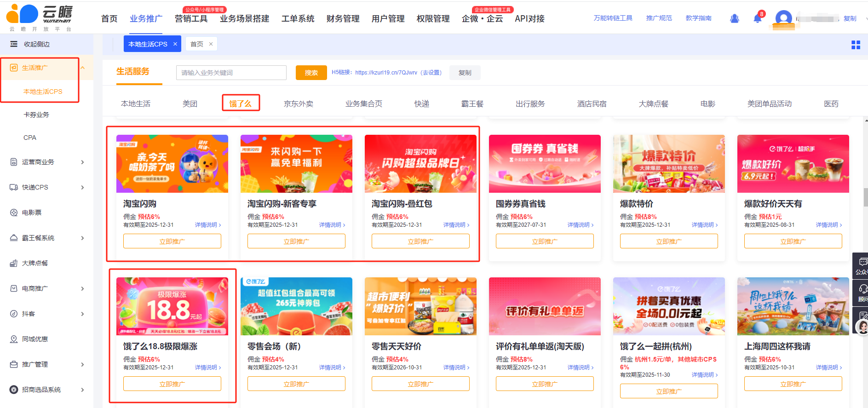868x408 pixels.
Task: Click the 电商推广 sidebar icon
Action: (14, 288)
